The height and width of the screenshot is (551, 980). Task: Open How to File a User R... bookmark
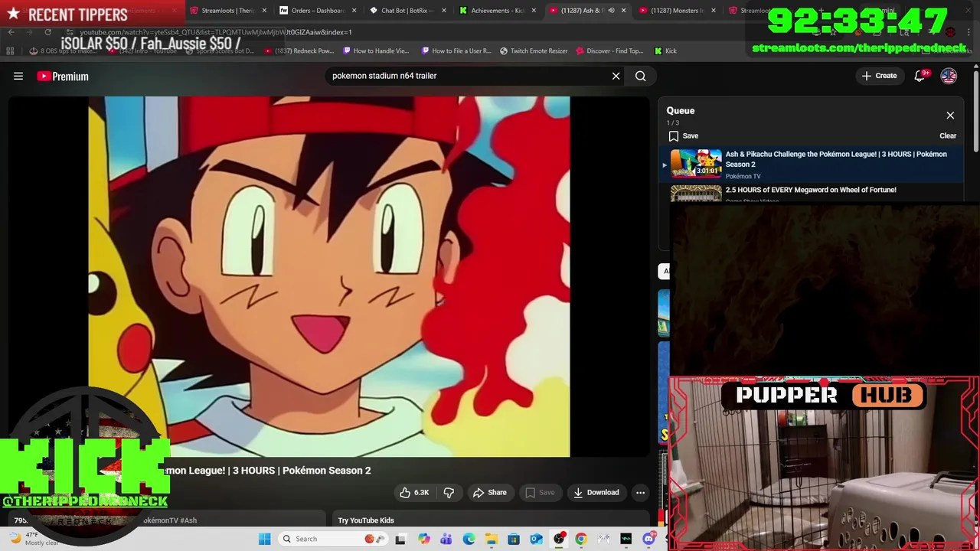click(456, 51)
